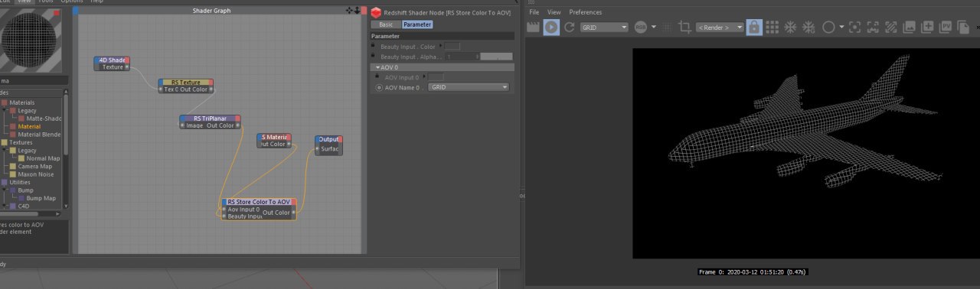Click the Beauty Input . Alpha value field
This screenshot has height=289, width=980.
click(462, 57)
